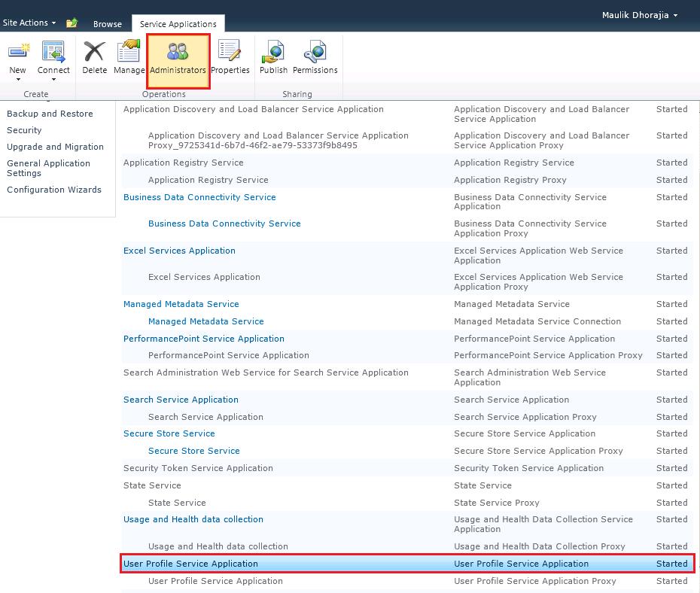Switch to the Browse tab
Screen dimensions: 700x593
pos(107,24)
